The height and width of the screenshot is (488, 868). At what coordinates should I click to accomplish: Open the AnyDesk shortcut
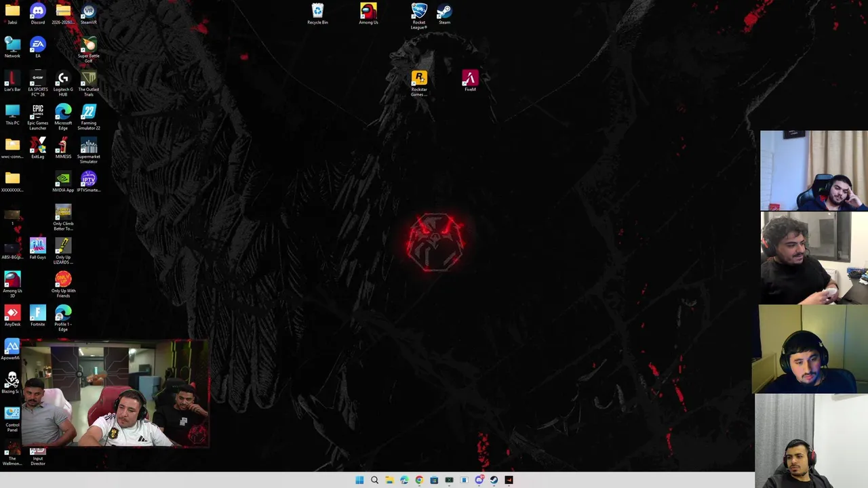coord(12,316)
